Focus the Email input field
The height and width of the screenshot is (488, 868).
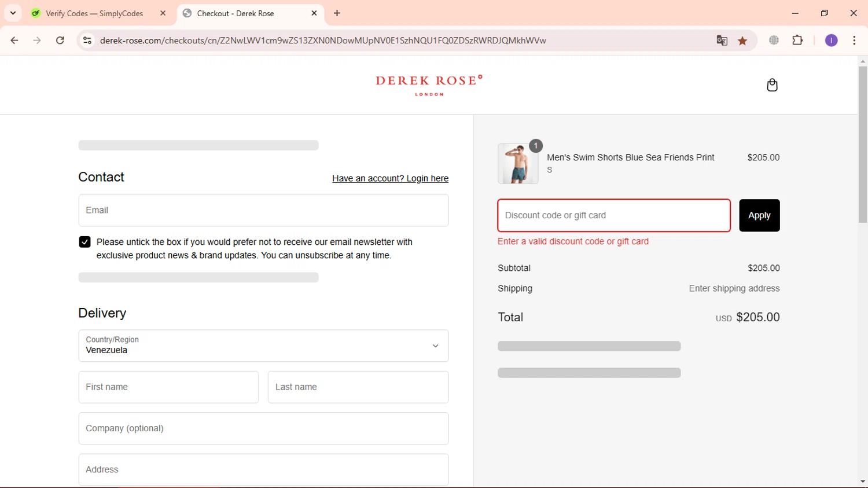[x=263, y=210]
